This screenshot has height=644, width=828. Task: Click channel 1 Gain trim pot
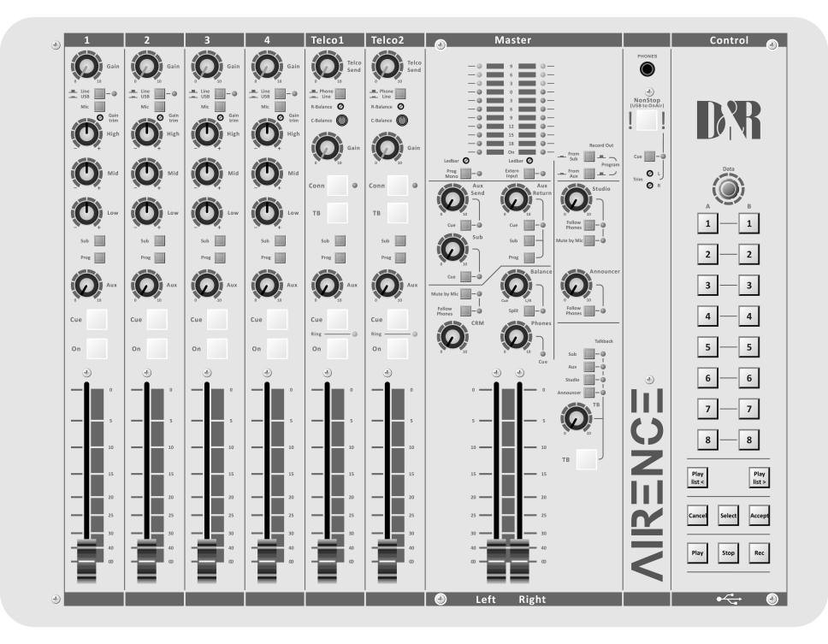(100, 117)
